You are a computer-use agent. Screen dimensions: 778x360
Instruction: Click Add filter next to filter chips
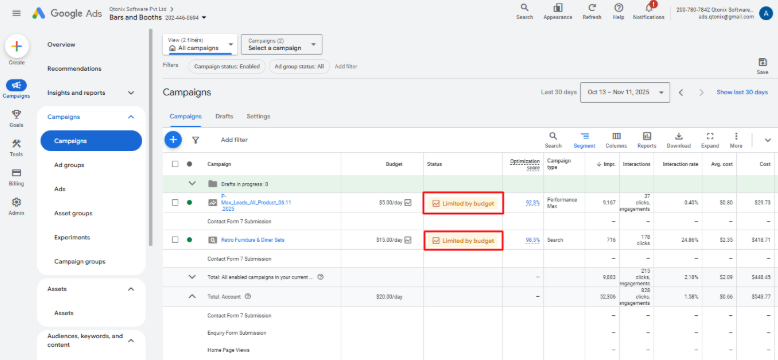coord(346,66)
